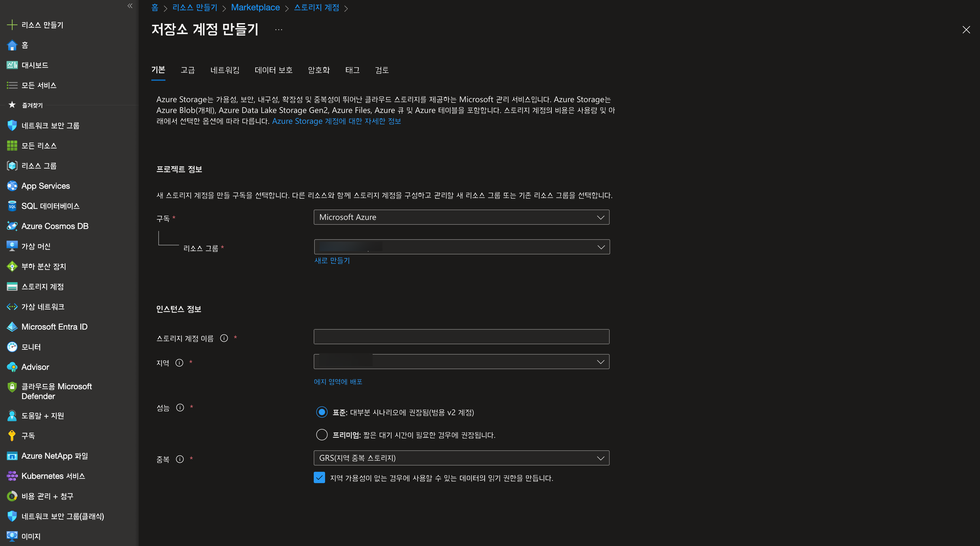
Task: Click the plus icon for 리소스 만들기
Action: (12, 25)
